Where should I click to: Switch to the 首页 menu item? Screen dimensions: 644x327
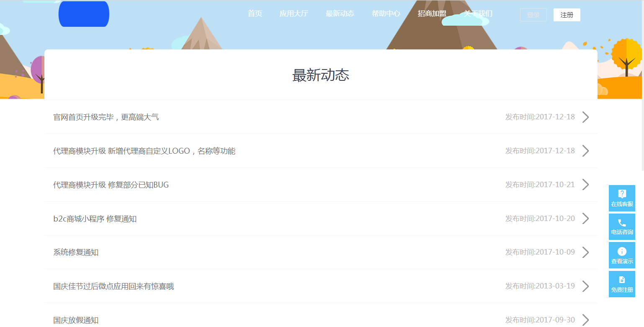click(255, 13)
